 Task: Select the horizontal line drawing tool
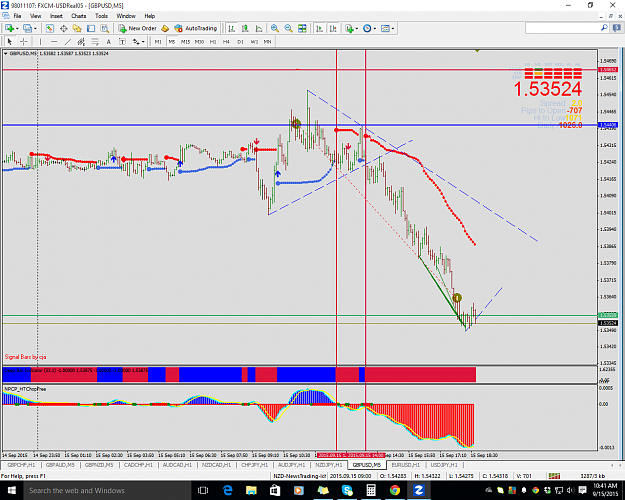coord(54,41)
